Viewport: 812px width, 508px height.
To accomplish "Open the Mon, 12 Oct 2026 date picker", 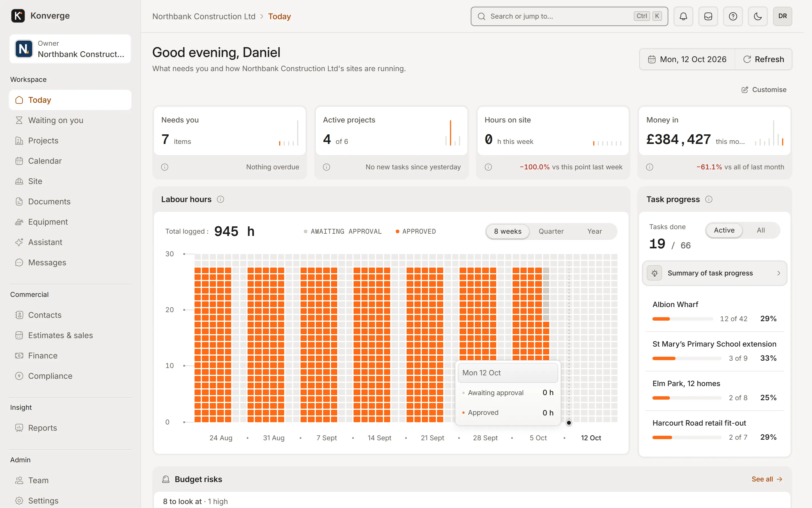I will (687, 60).
